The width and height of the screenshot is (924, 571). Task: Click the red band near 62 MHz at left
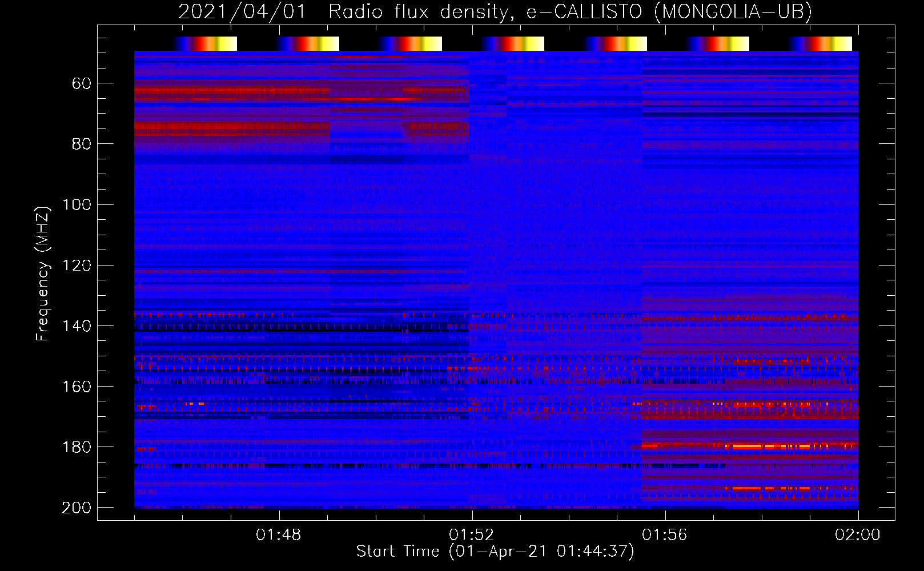click(232, 91)
